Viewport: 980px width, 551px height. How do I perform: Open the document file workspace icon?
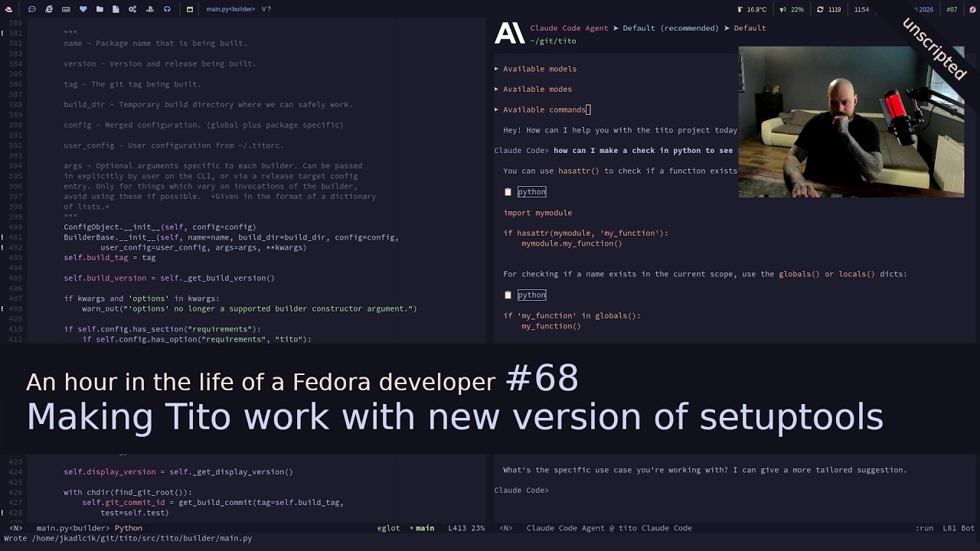[x=116, y=9]
